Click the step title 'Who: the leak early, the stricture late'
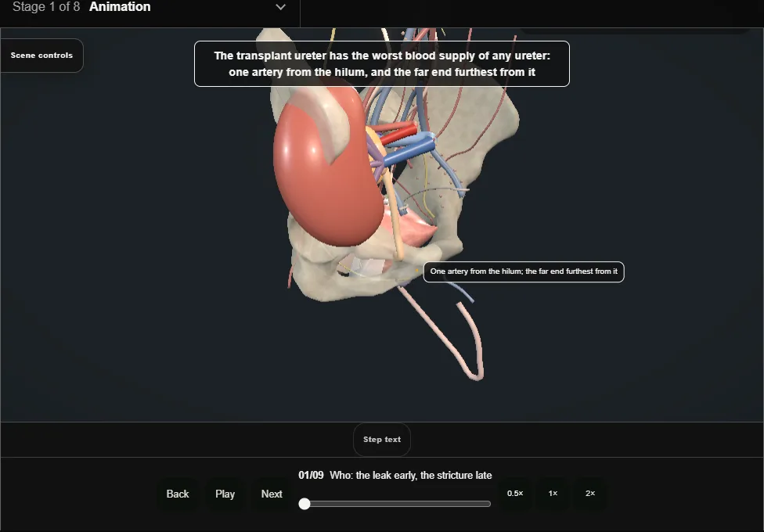 [x=411, y=476]
